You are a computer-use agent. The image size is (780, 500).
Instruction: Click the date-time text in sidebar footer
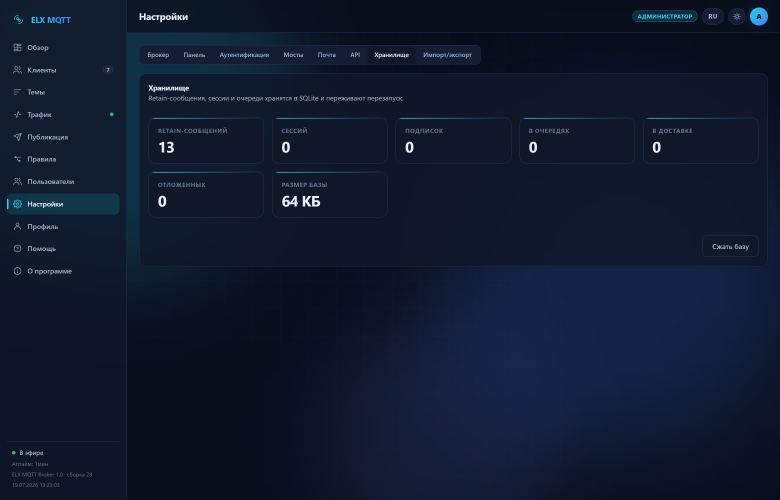point(35,485)
